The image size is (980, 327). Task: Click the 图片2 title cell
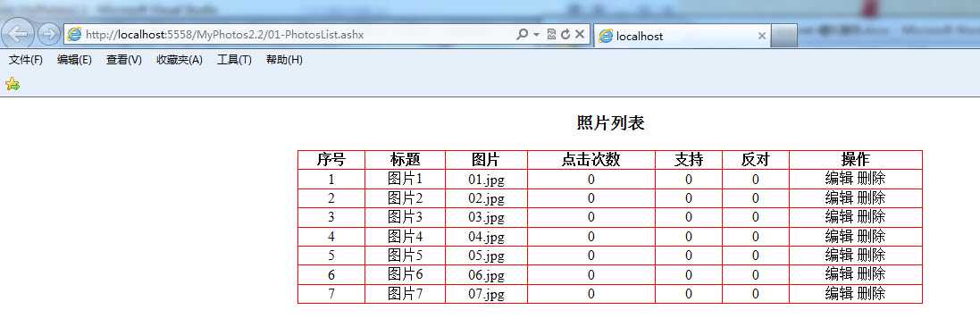pyautogui.click(x=405, y=198)
